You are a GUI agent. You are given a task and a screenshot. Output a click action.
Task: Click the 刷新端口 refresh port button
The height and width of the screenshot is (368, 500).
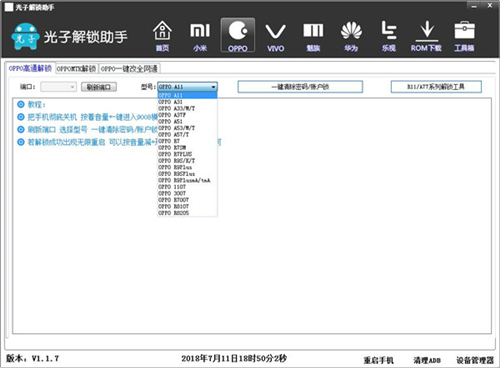coord(99,87)
